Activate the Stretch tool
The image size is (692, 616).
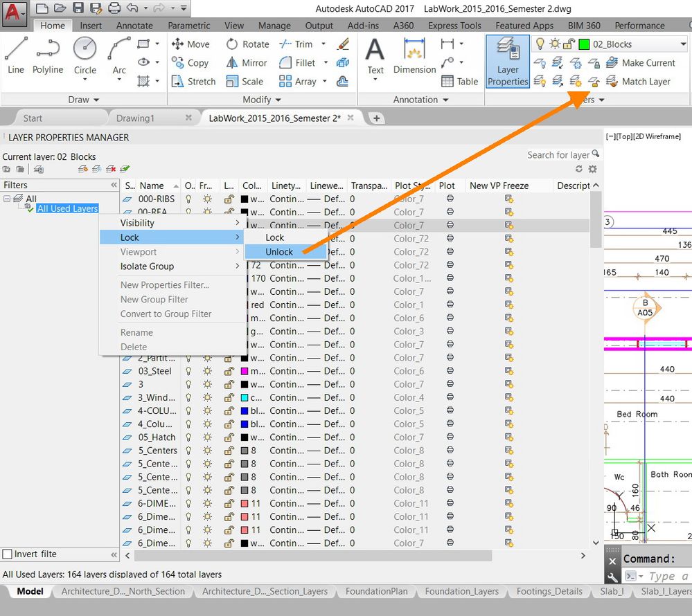pos(194,82)
